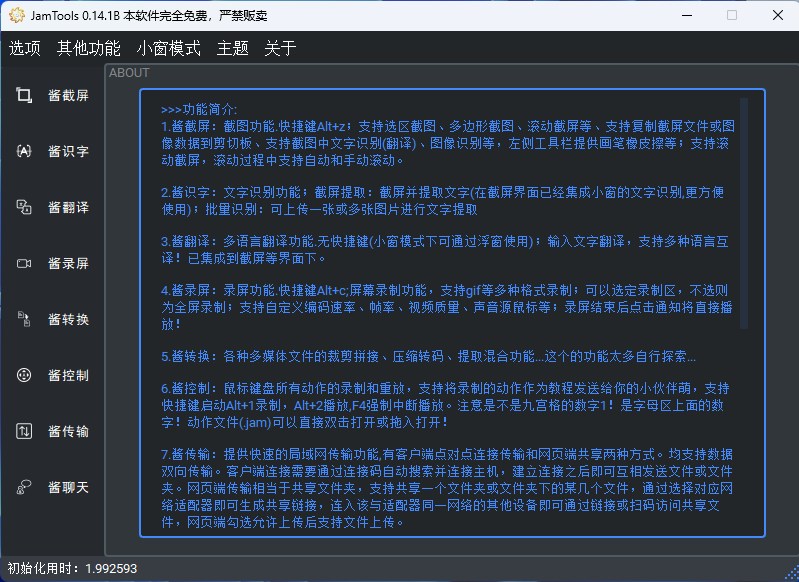Select the 酱传输 sidebar label
Viewport: 799px width, 582px height.
68,432
